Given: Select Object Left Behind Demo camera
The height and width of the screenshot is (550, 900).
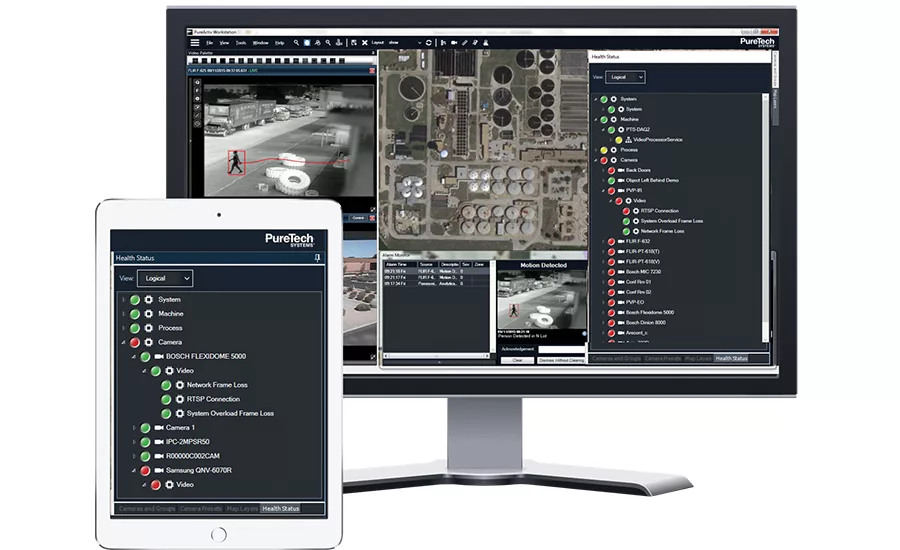Looking at the screenshot, I should coord(652,180).
